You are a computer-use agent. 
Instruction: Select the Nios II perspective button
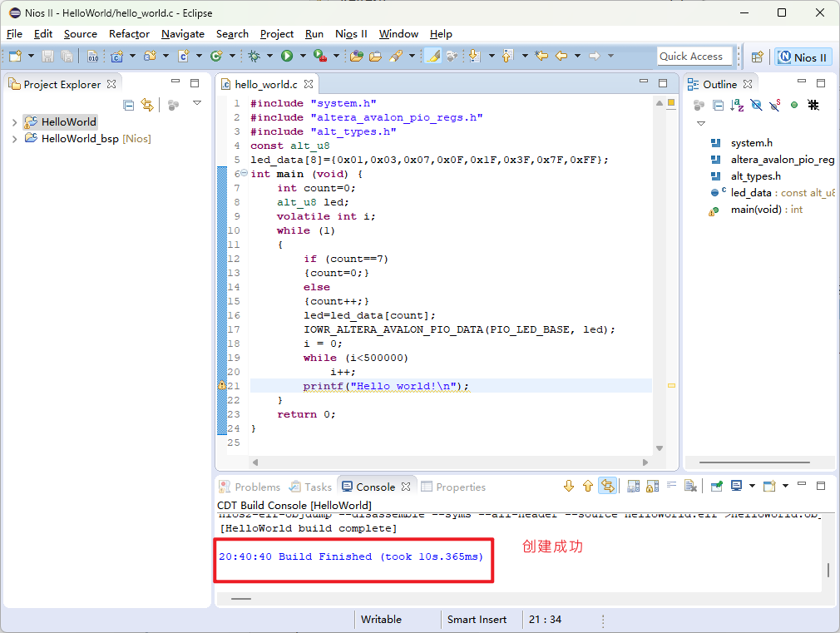[803, 57]
